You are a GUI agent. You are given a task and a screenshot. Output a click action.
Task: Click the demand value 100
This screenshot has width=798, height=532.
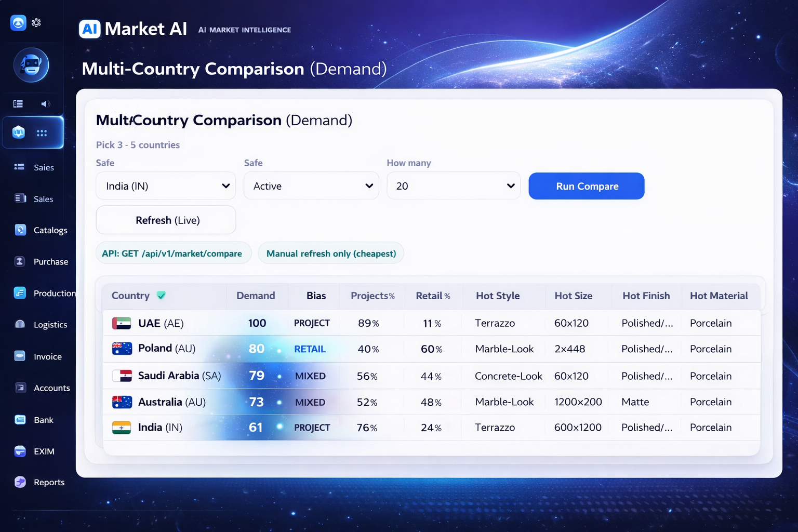(257, 323)
